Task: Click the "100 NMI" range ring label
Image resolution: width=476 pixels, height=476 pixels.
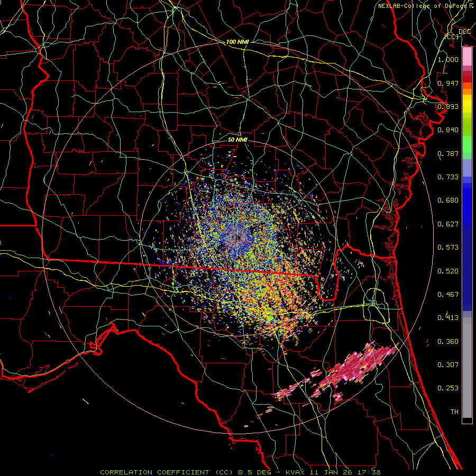Action: point(237,42)
